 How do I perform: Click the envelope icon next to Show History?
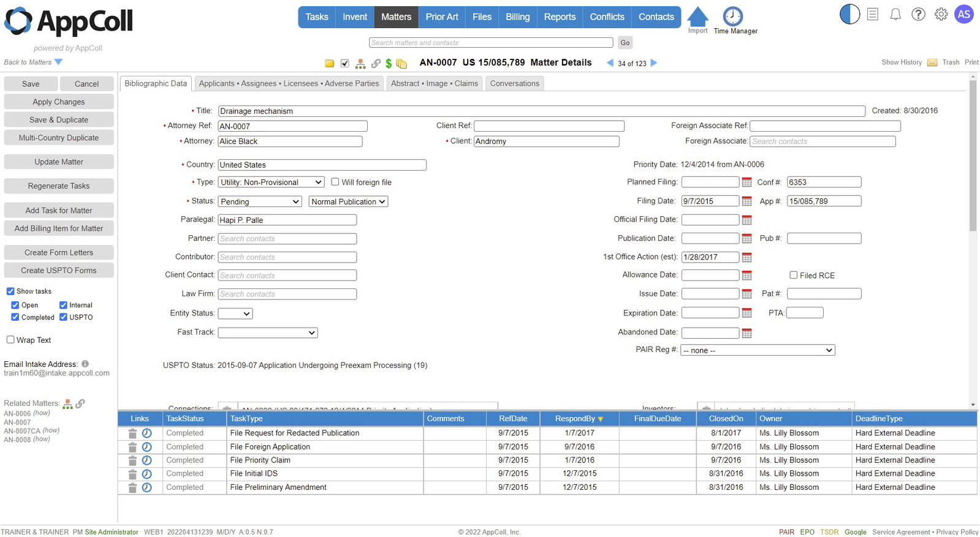(x=932, y=62)
